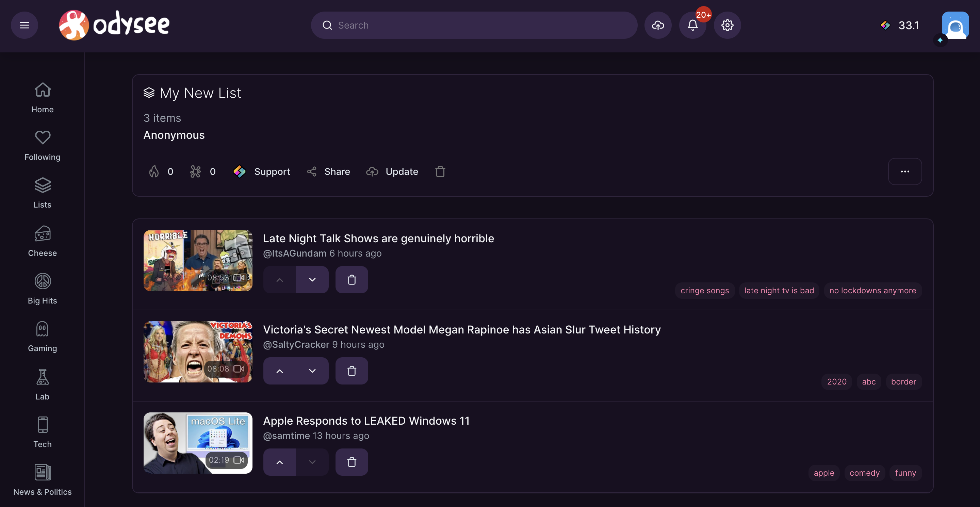Select the '2020' tag
This screenshot has height=507, width=980.
(837, 382)
